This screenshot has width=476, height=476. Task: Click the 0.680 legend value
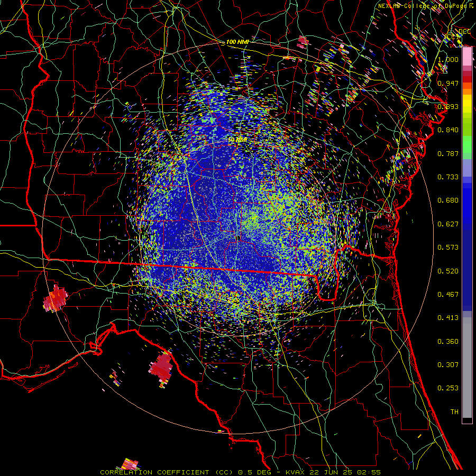tap(448, 200)
